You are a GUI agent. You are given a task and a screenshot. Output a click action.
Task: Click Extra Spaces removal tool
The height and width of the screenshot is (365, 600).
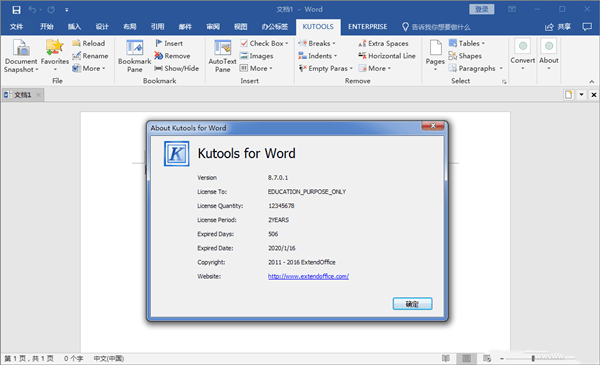pyautogui.click(x=383, y=43)
